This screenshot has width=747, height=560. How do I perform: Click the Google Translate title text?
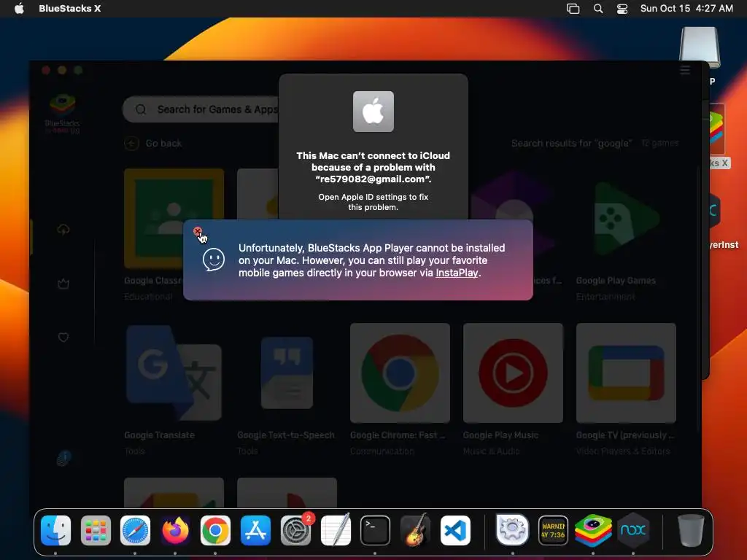159,435
